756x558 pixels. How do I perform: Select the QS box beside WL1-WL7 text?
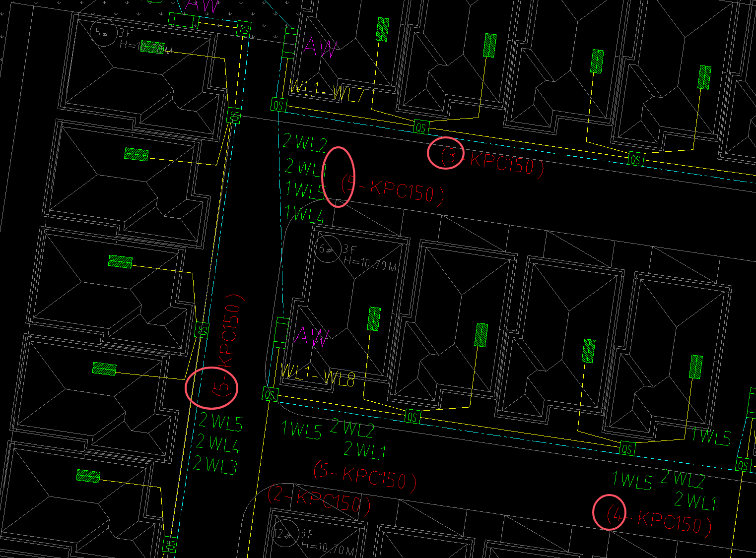(x=278, y=105)
